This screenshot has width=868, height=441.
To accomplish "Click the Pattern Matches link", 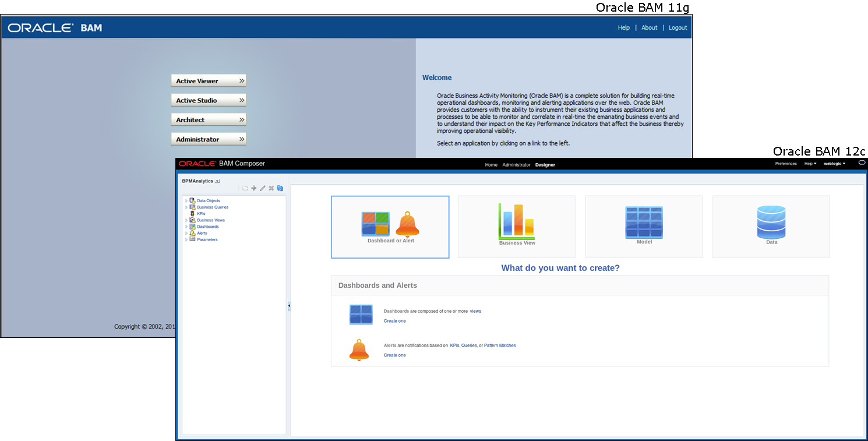I will point(499,345).
